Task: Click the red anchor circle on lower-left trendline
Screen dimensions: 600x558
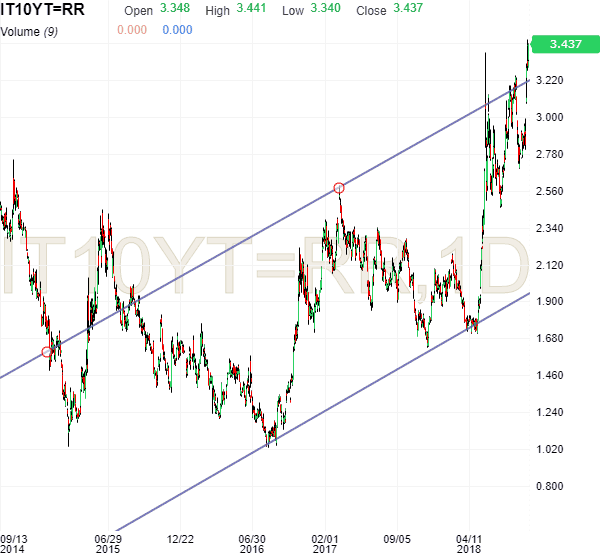Action: (47, 352)
